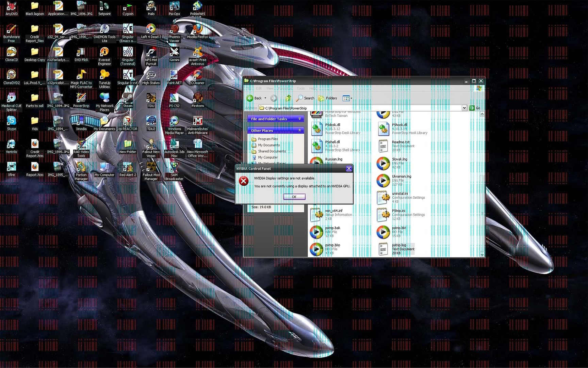The height and width of the screenshot is (368, 588).
Task: Click scroll up arrow in Explorer file list
Action: [x=482, y=114]
